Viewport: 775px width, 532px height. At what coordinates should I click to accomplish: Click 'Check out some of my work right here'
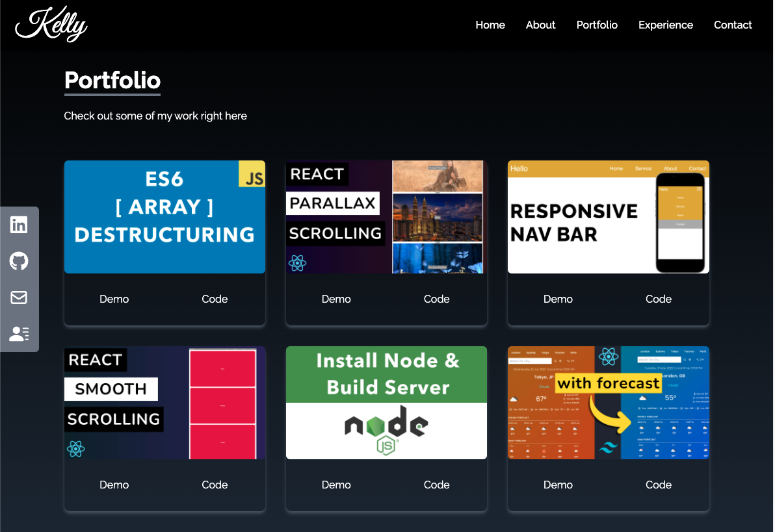[155, 116]
